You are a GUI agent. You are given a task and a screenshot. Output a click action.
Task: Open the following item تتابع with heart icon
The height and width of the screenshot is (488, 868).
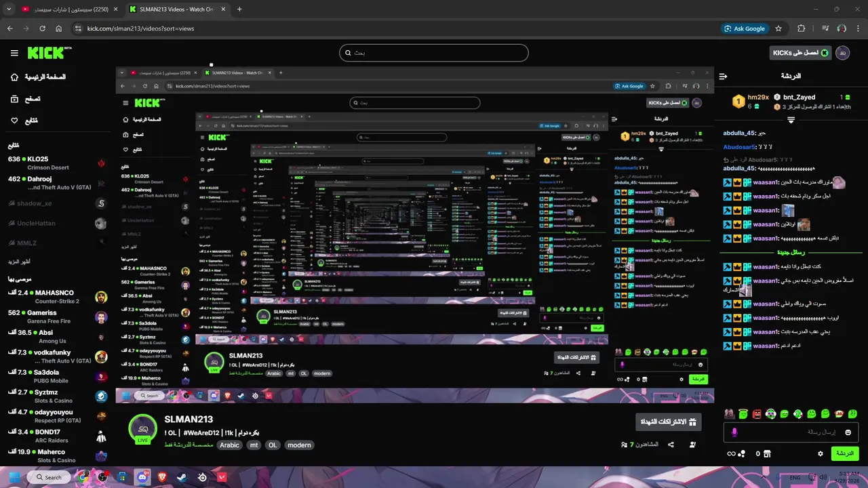(24, 120)
